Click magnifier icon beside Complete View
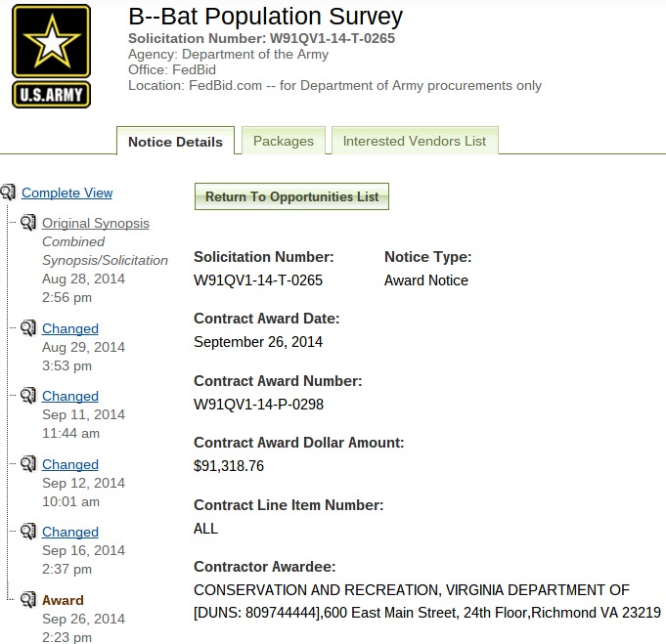666x644 pixels. pos(9,193)
